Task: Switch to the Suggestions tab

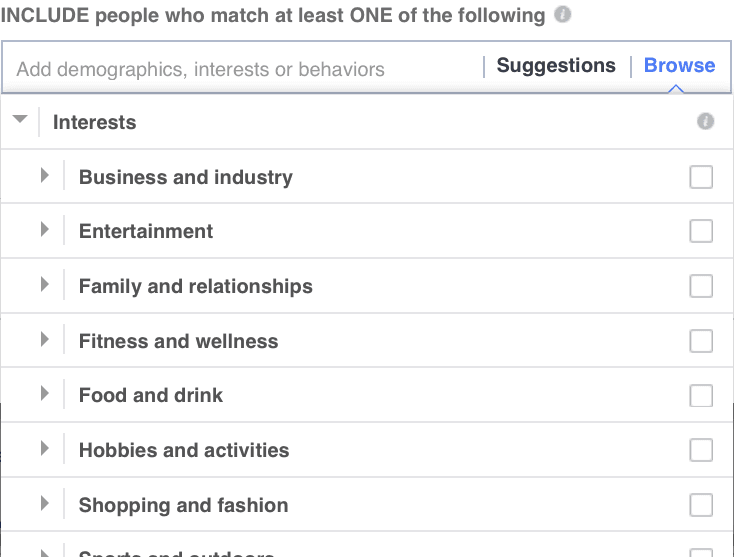Action: coord(556,66)
